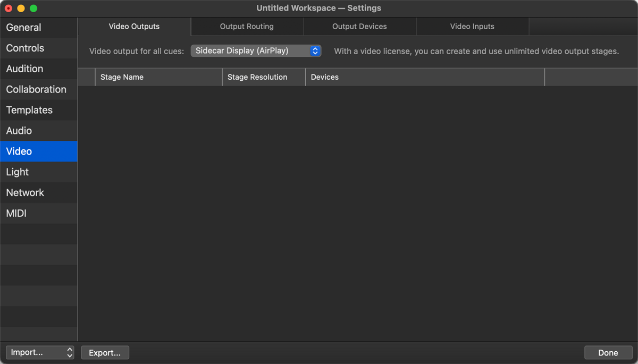Open the General settings section

[39, 28]
